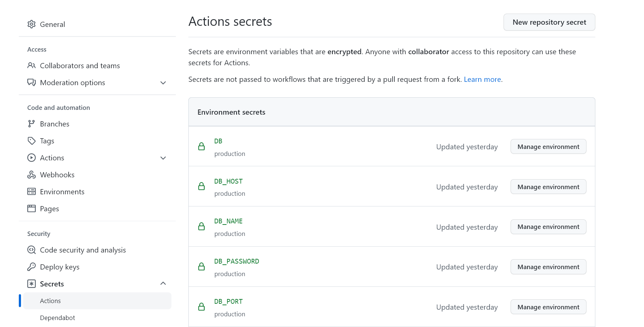Click the Environments server icon
644x327 pixels.
[x=32, y=192]
